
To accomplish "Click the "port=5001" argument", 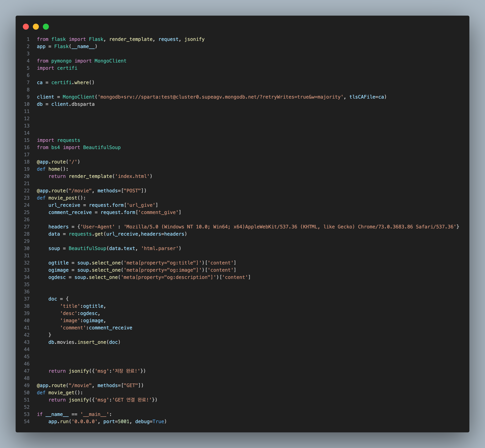I will [116, 422].
